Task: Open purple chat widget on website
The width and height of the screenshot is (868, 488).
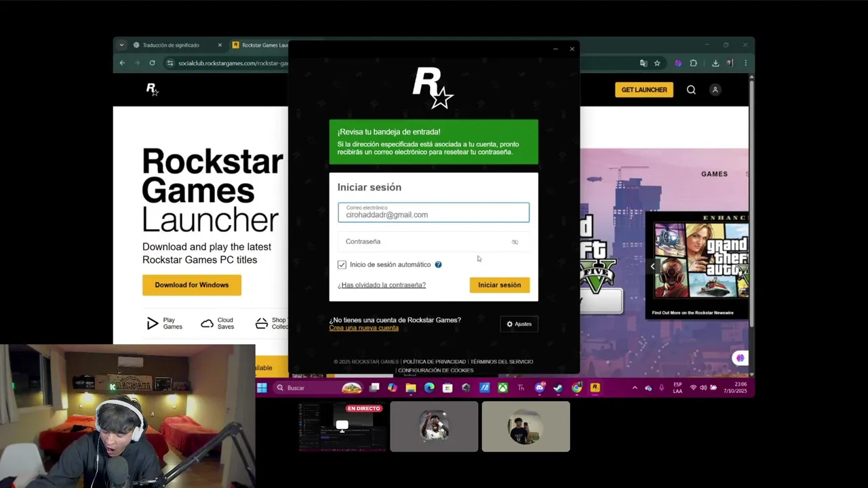Action: coord(740,358)
